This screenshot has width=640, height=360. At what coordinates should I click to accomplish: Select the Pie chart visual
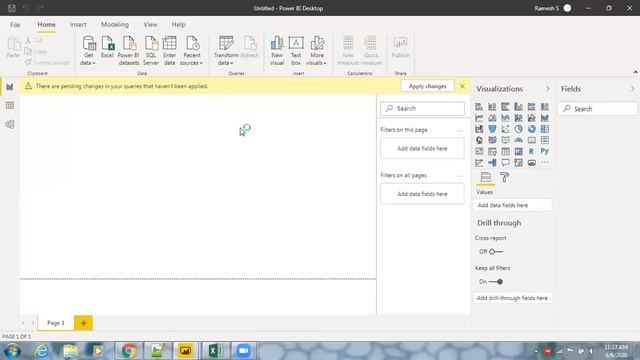[518, 129]
